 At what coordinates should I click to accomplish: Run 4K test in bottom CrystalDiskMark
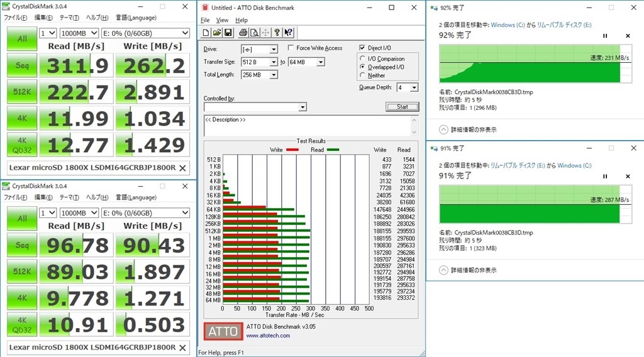tap(22, 298)
